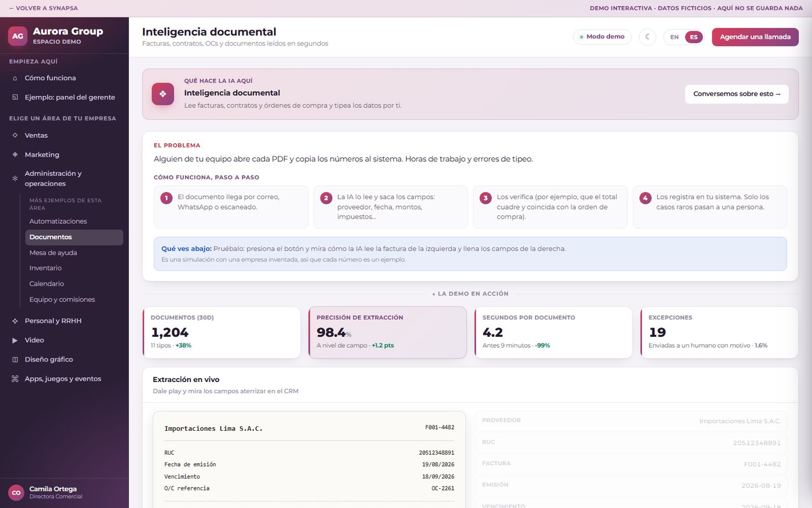
Task: Click the play icon next to Video
Action: (15, 340)
